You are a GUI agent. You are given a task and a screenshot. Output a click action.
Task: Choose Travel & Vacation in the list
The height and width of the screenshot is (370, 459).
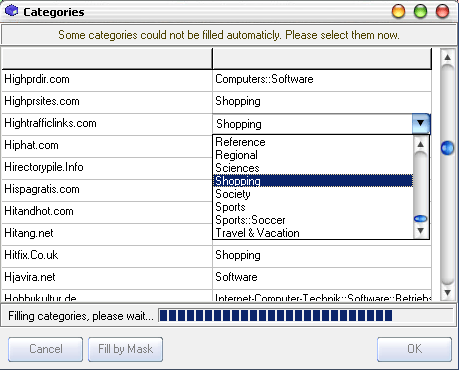coord(313,233)
